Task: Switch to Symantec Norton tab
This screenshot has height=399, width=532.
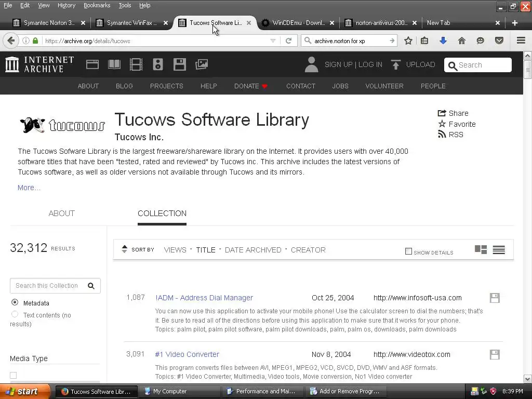Action: pyautogui.click(x=49, y=23)
